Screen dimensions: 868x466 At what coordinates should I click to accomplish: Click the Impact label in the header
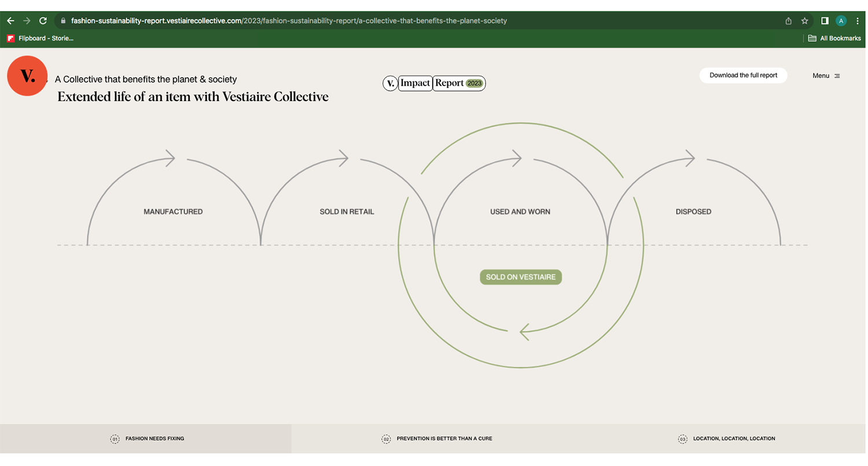415,83
